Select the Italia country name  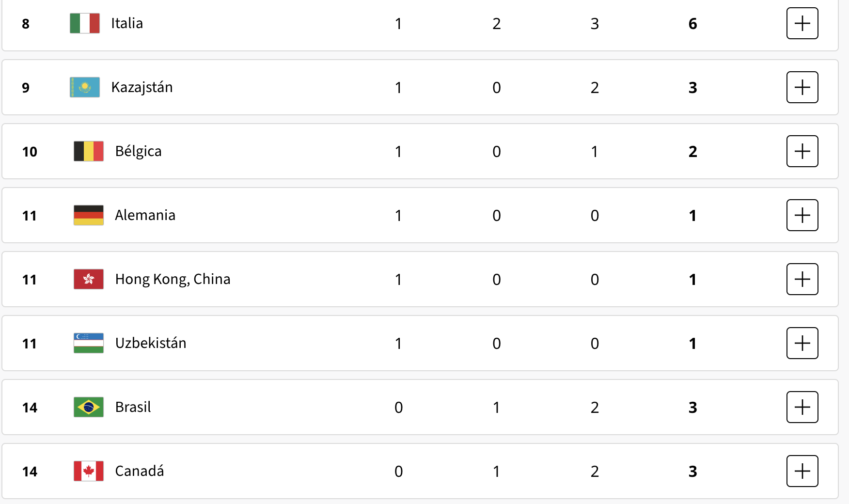coord(127,23)
